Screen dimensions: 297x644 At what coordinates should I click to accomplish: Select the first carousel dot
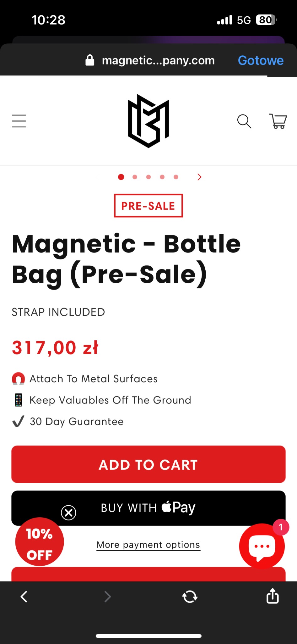point(121,177)
